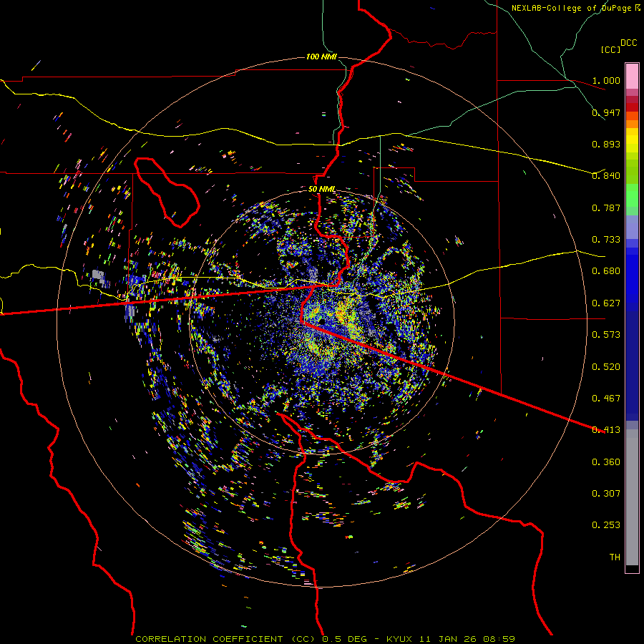Viewport: 644px width, 644px height.
Task: Select the 0.520 scale value
Action: coord(606,366)
